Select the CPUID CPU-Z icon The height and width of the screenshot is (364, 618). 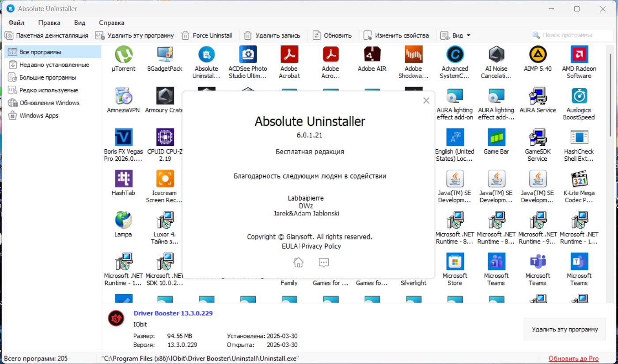coord(165,137)
